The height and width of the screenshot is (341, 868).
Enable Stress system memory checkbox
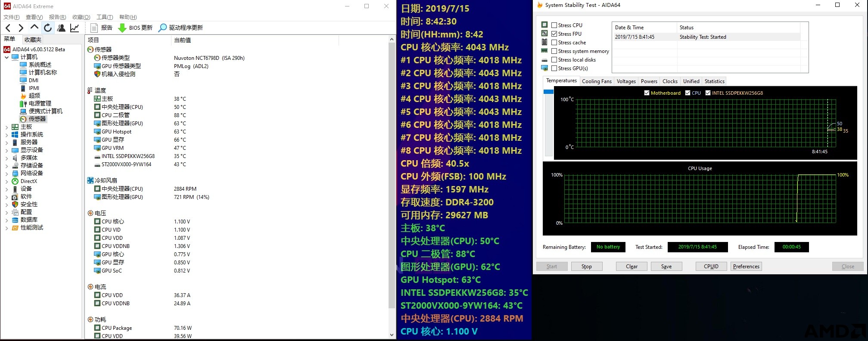pos(554,51)
